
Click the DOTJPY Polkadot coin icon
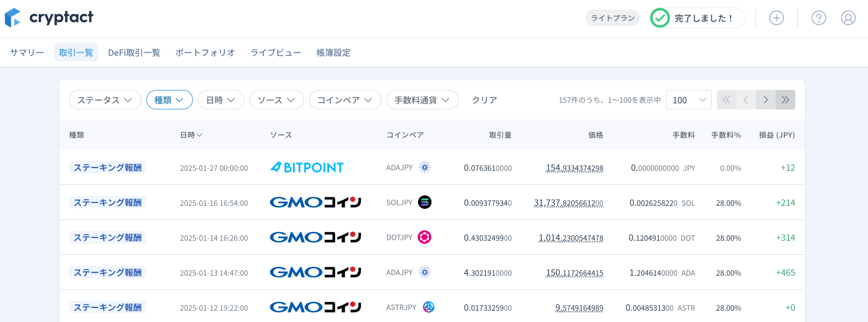425,237
